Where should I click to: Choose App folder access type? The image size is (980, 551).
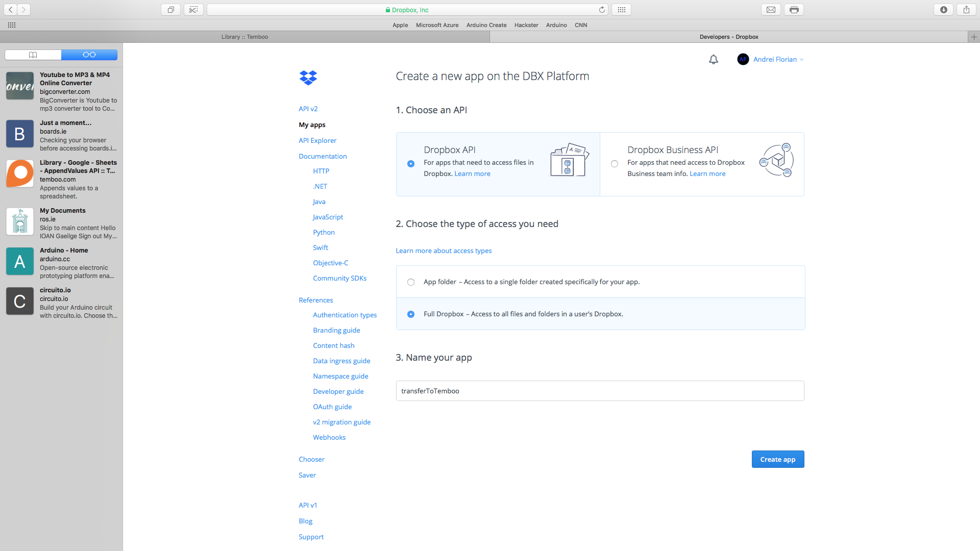coord(411,282)
